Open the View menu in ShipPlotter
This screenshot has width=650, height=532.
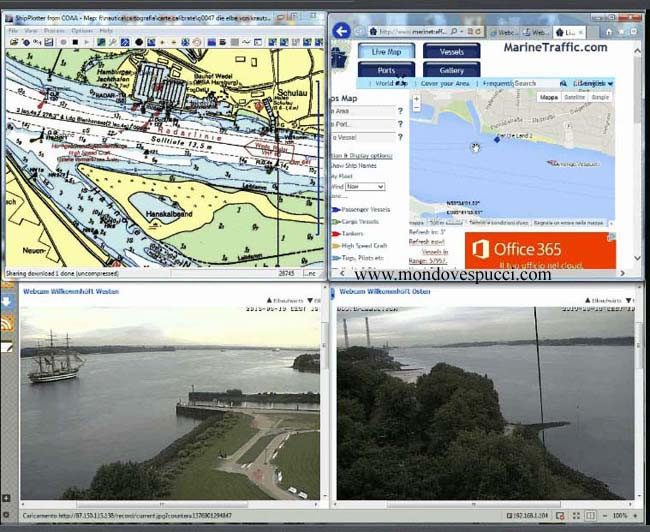click(31, 31)
